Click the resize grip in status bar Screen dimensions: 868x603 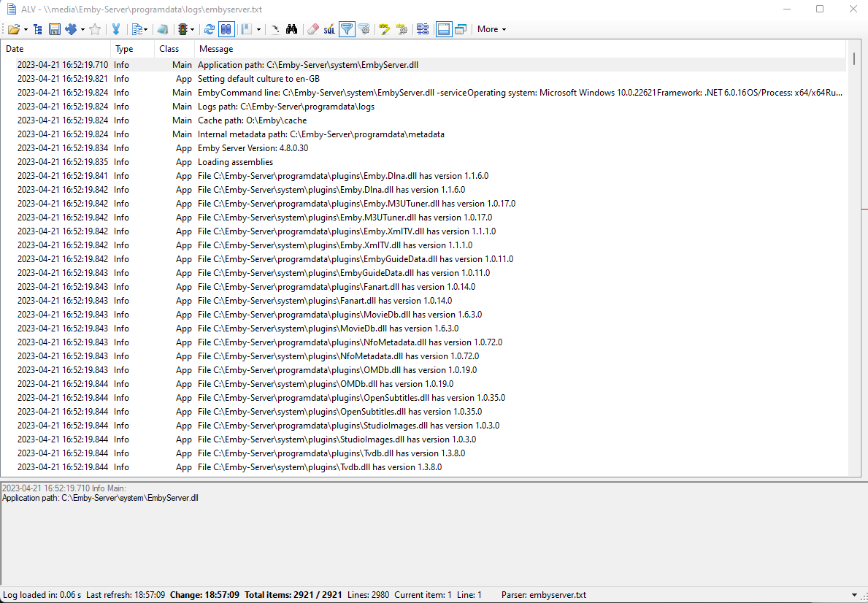(863, 597)
